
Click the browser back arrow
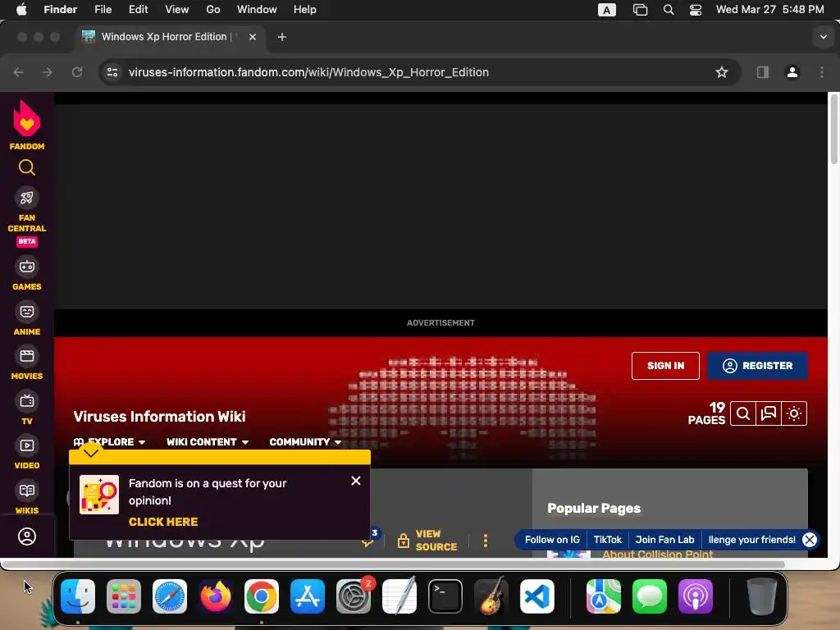pyautogui.click(x=18, y=72)
